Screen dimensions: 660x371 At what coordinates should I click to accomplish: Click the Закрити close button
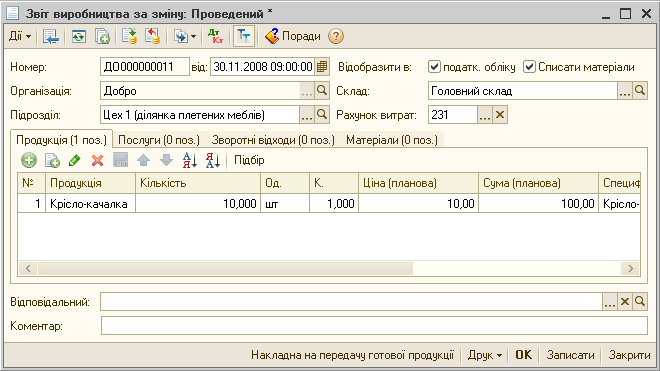(629, 355)
